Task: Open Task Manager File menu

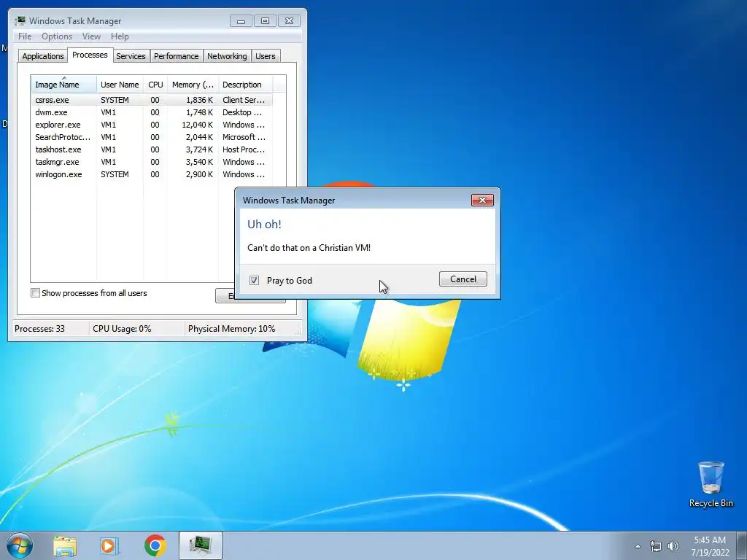Action: (25, 36)
